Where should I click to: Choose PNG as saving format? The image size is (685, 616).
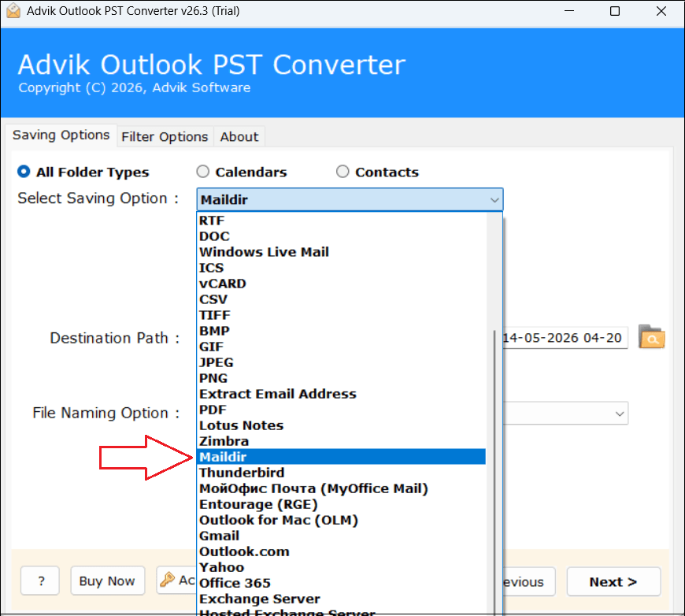point(341,378)
